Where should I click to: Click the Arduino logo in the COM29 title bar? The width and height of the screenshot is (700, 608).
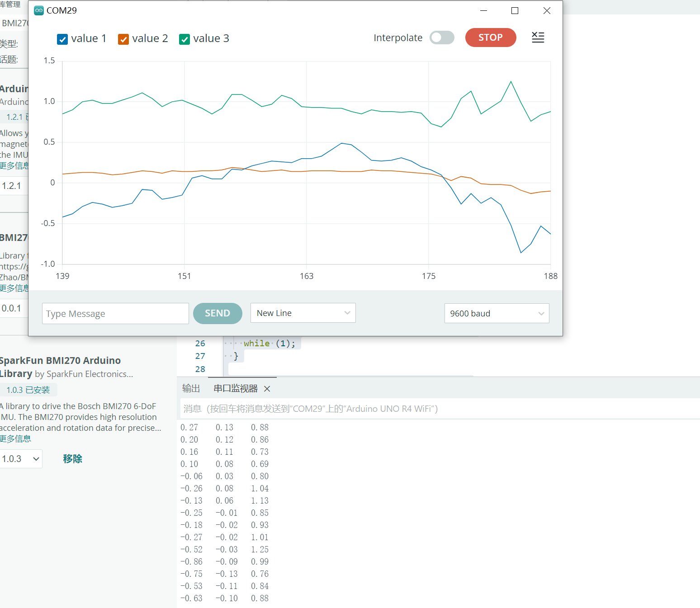tap(39, 10)
